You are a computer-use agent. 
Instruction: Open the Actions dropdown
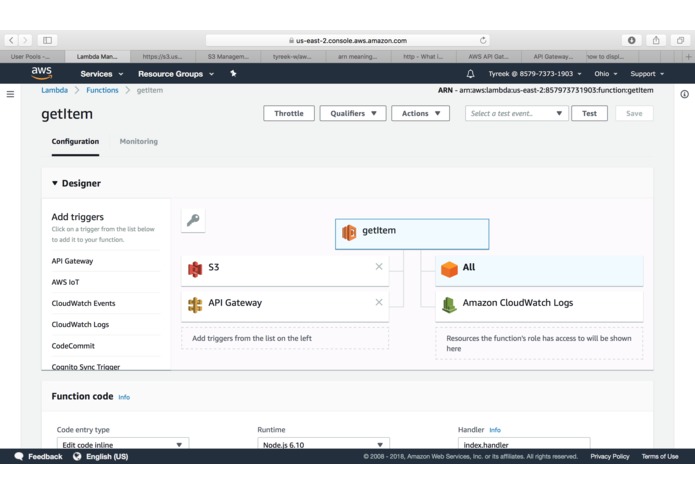pyautogui.click(x=421, y=113)
